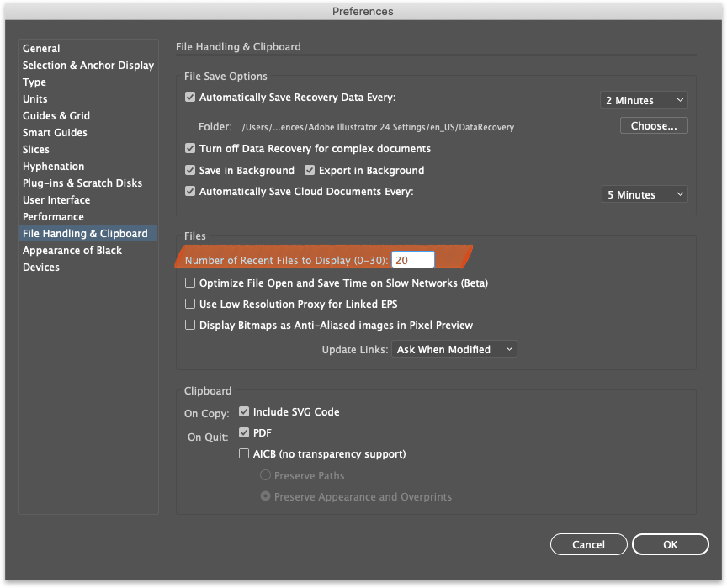The image size is (727, 588).
Task: Enable Use Low Resolution Proxy for Linked EPS
Action: coord(189,304)
